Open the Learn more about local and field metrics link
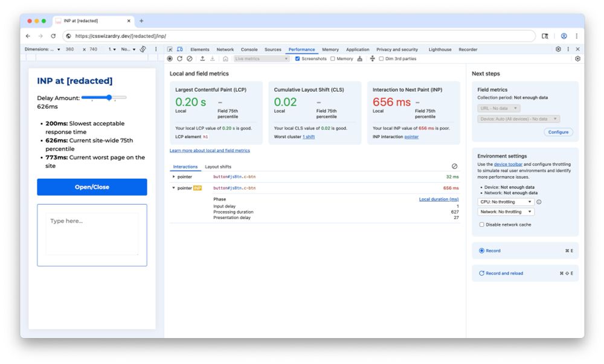 pos(210,150)
